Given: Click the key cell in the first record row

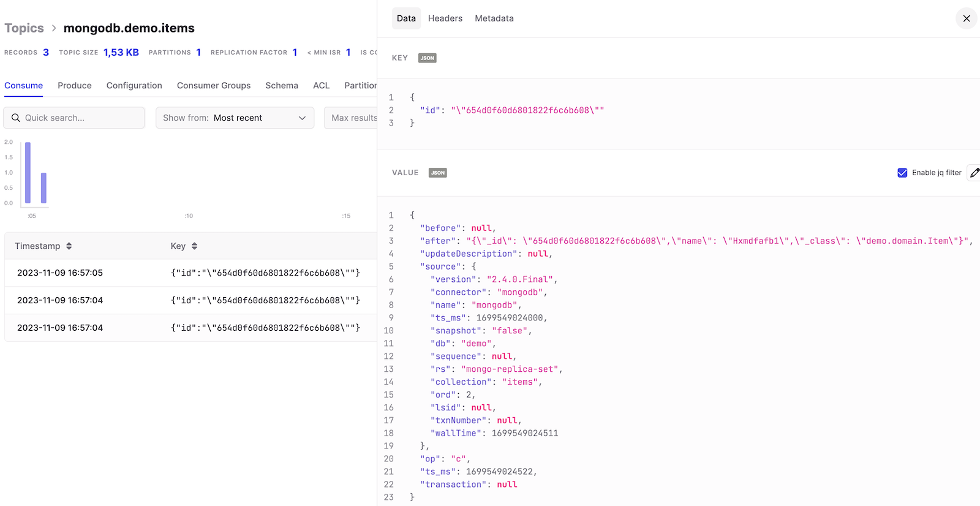Looking at the screenshot, I should coord(265,273).
